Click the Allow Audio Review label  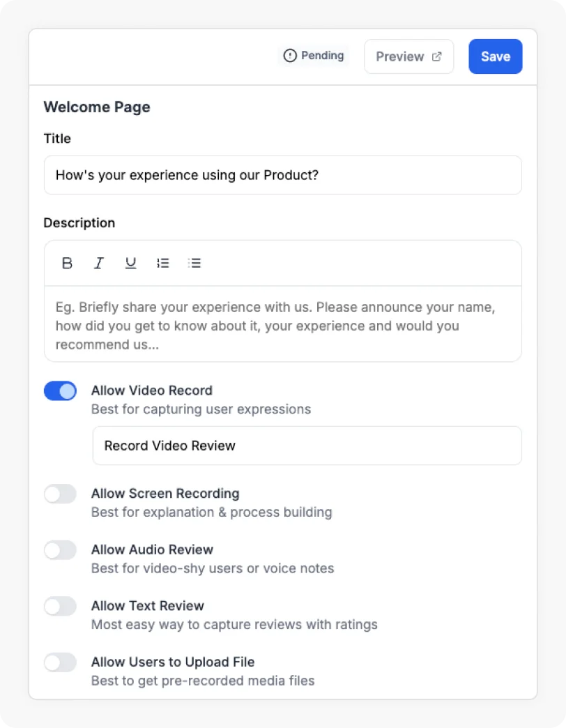coord(152,549)
